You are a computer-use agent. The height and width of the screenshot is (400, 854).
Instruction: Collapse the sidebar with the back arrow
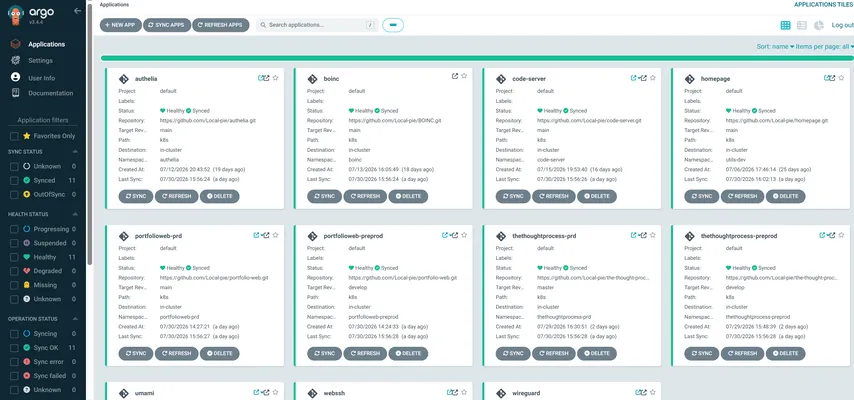coord(77,11)
